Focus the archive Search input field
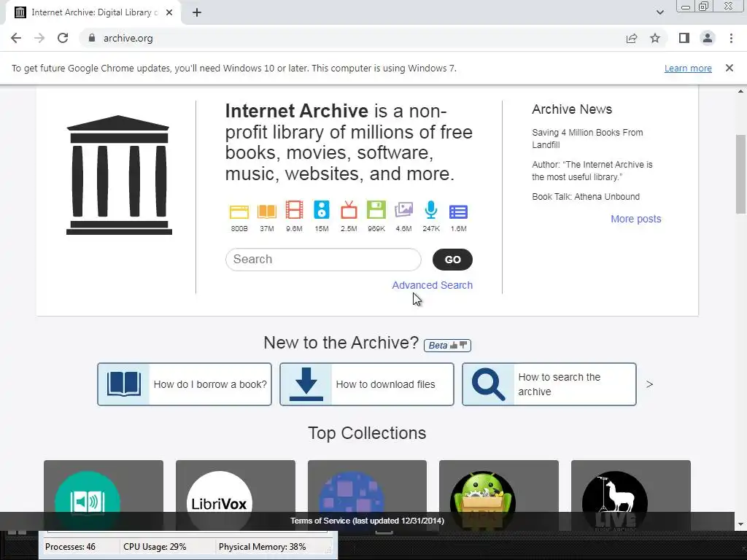Screen dimensions: 747x560 (323, 260)
